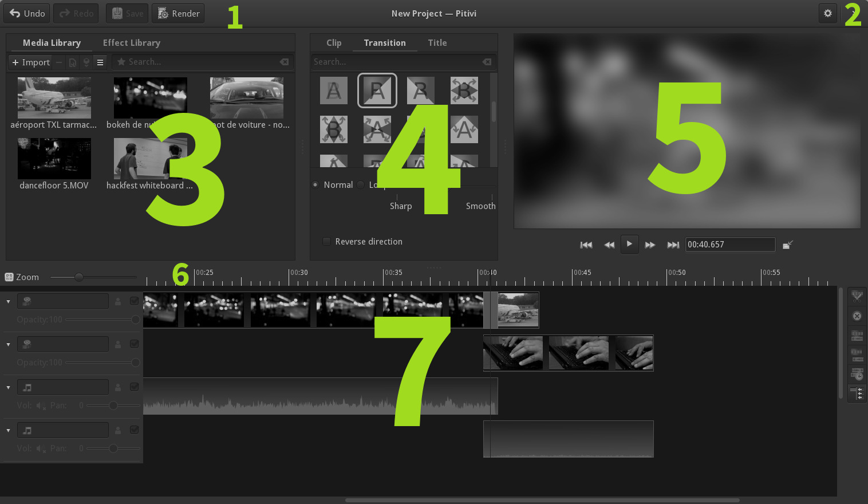This screenshot has width=868, height=504.
Task: Collapse the second video layer triangle
Action: (8, 344)
